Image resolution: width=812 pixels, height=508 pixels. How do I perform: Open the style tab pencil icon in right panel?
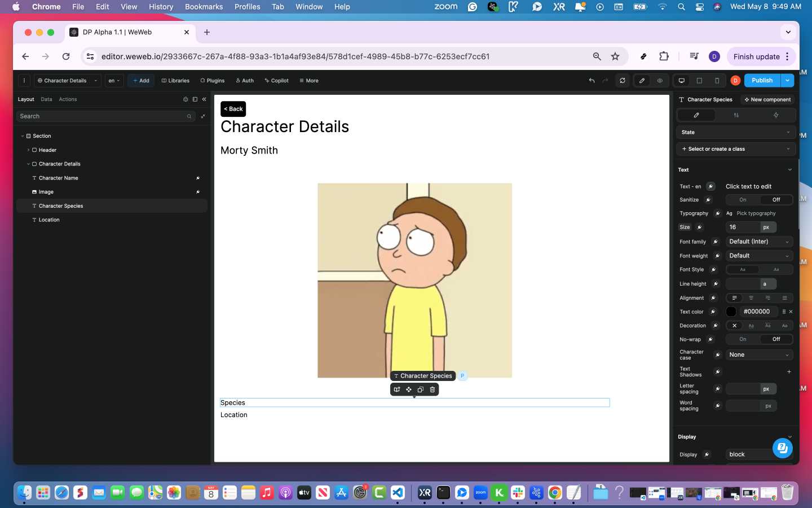click(696, 115)
